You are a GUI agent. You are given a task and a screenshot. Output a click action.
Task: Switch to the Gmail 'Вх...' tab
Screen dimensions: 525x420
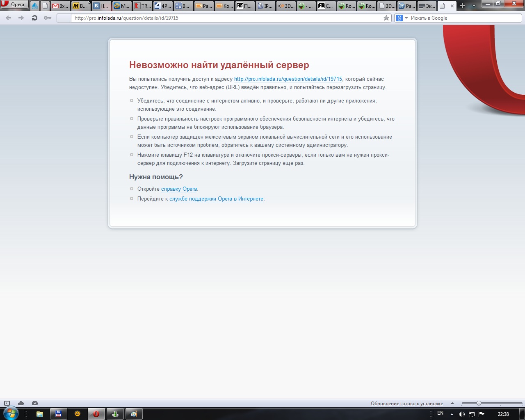[60, 6]
